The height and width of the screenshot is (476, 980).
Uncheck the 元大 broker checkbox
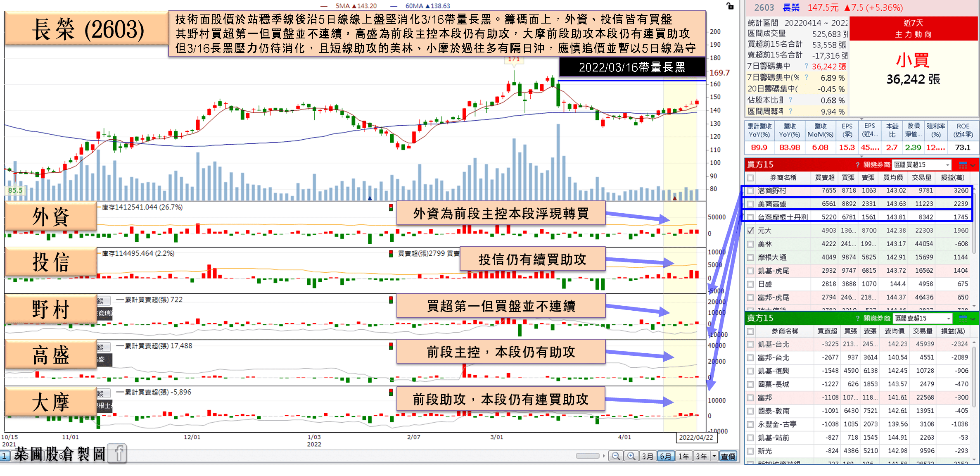pos(750,231)
